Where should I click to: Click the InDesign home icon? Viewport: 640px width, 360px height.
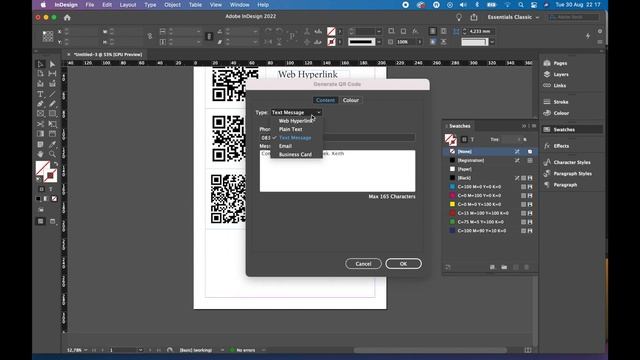pyautogui.click(x=67, y=18)
